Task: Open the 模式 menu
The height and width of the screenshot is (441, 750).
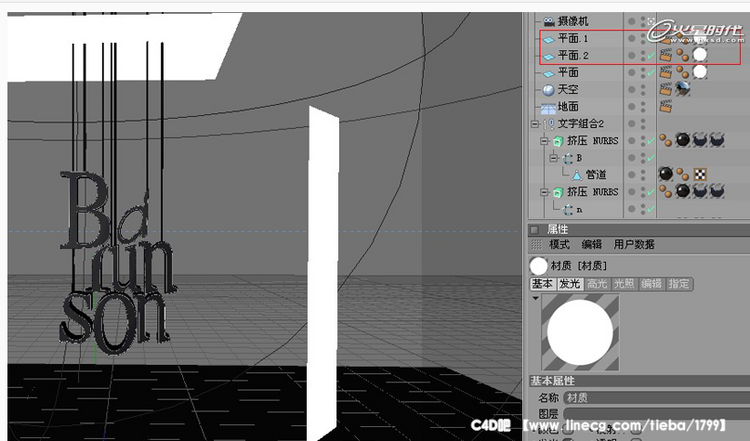Action: tap(559, 244)
